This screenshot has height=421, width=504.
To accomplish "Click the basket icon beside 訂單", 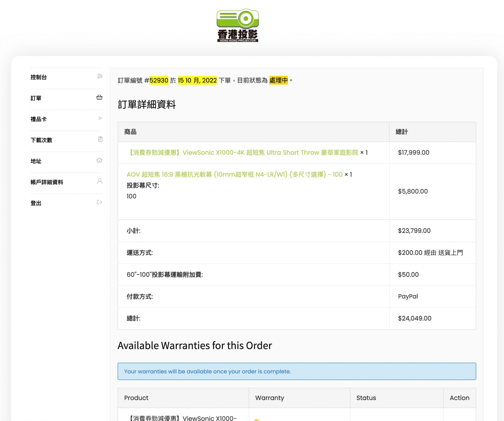I will pos(99,97).
